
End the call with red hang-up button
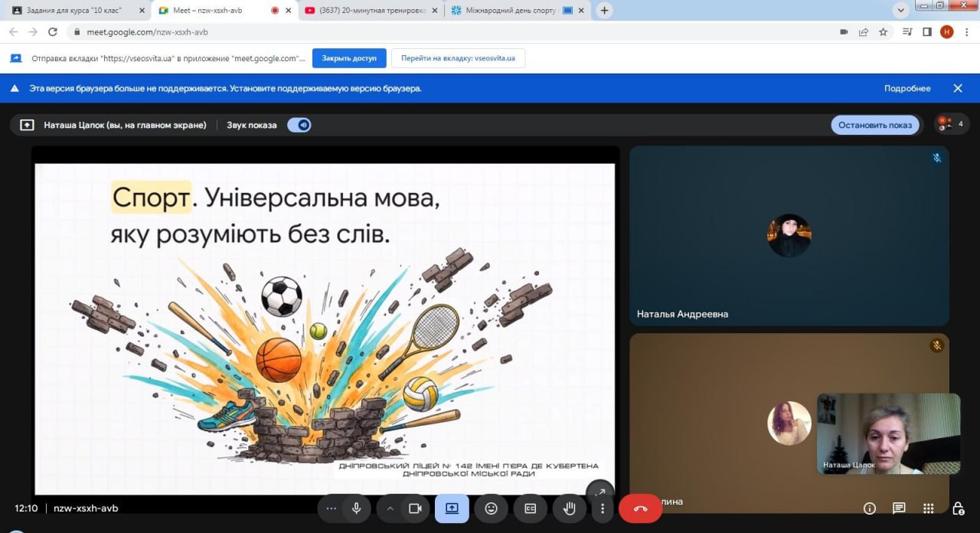pyautogui.click(x=640, y=508)
